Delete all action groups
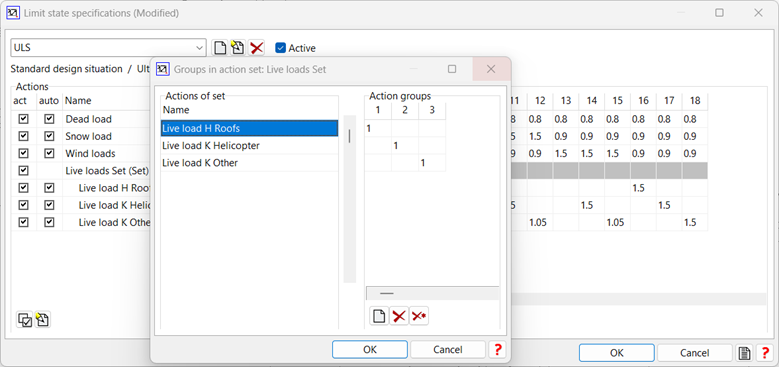Image resolution: width=779 pixels, height=367 pixels. tap(419, 316)
